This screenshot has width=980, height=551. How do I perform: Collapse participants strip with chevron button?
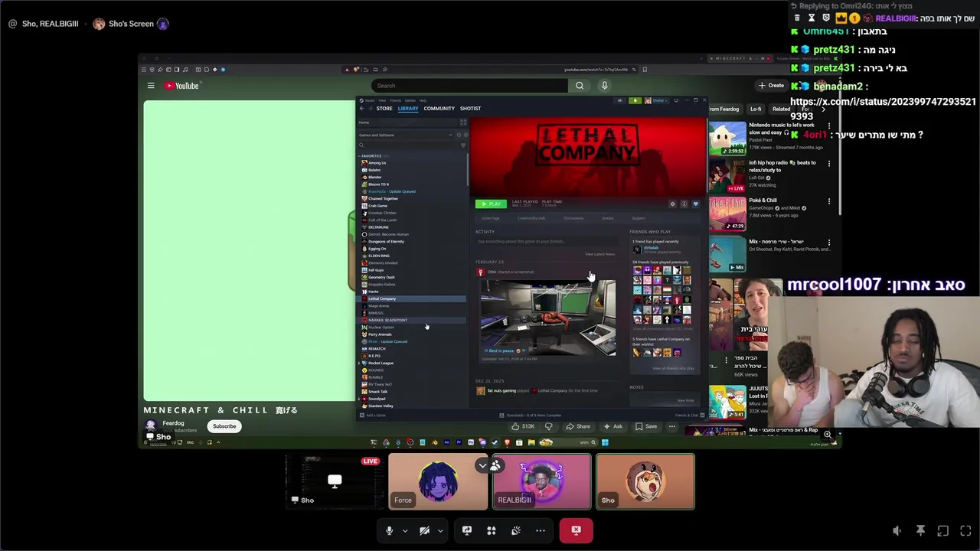pyautogui.click(x=482, y=465)
